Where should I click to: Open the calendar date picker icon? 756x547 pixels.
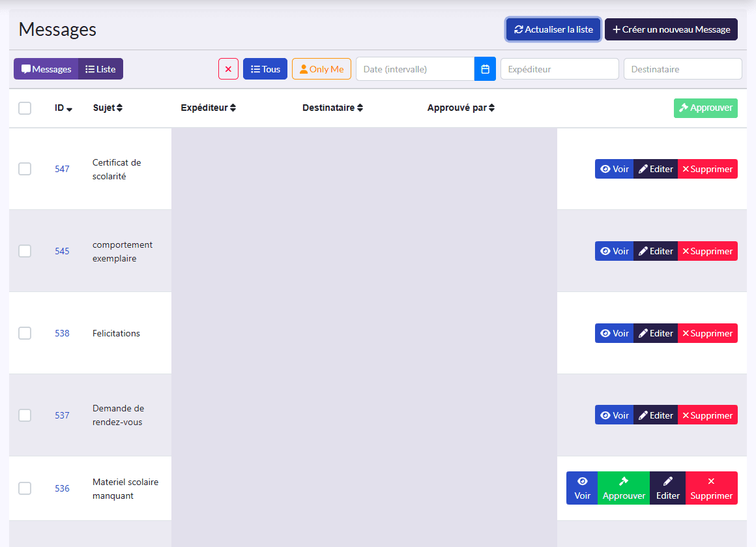pyautogui.click(x=485, y=69)
